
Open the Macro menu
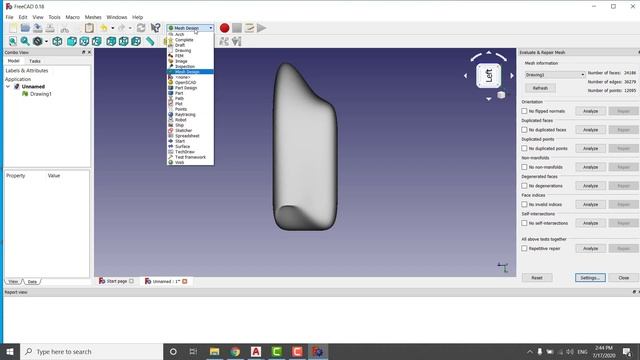72,17
